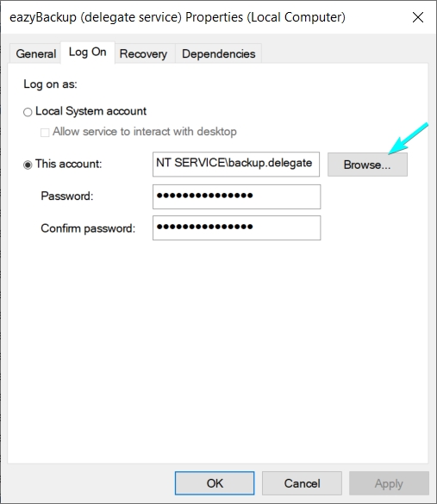Click the Log on as: label
The width and height of the screenshot is (437, 504).
point(50,84)
